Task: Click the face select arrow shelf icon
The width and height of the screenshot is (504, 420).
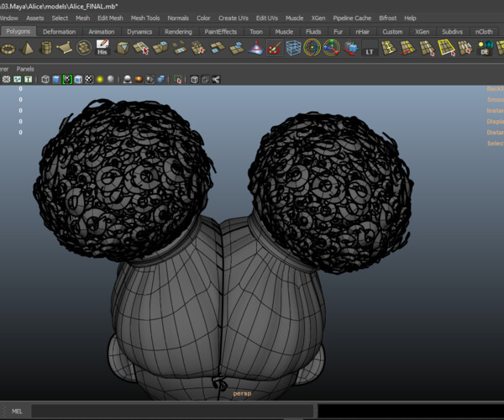Action: [141, 48]
